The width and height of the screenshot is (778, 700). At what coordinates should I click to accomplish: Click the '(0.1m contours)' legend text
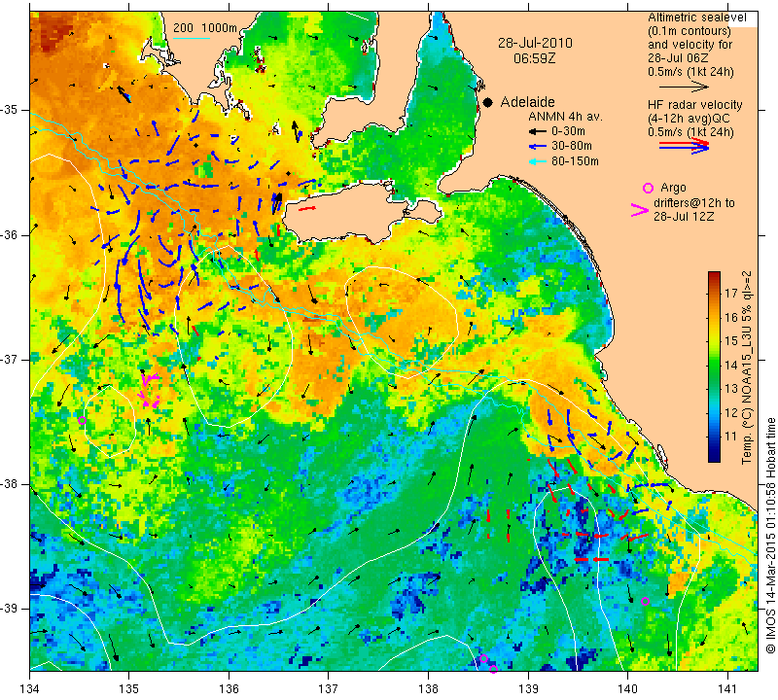click(690, 31)
